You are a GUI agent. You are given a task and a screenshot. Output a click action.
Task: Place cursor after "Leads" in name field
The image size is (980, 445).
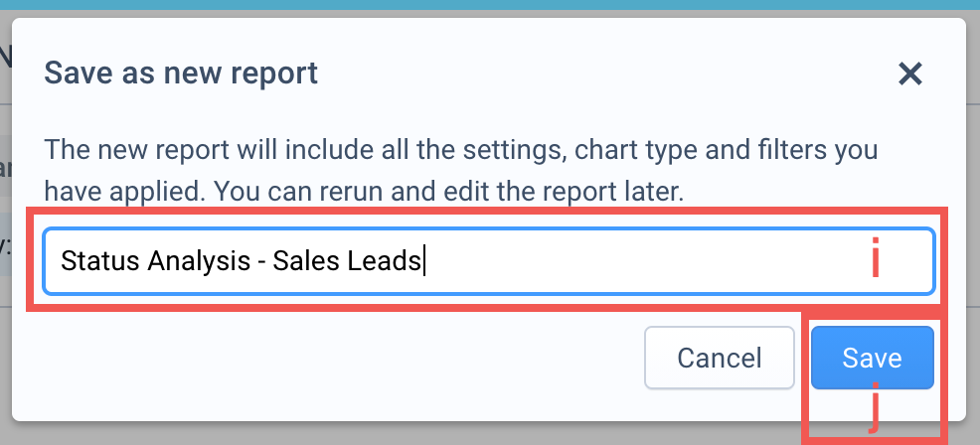point(424,261)
